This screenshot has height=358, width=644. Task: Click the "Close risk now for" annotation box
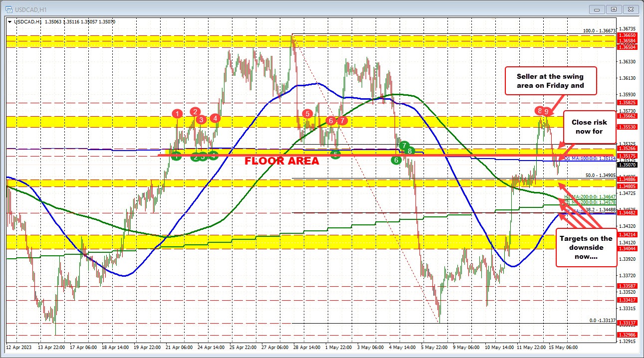(x=590, y=128)
